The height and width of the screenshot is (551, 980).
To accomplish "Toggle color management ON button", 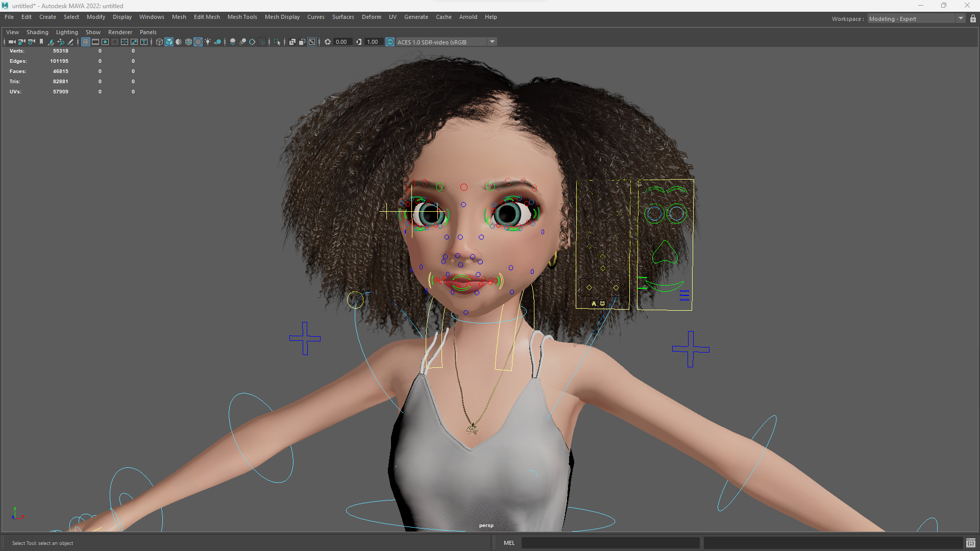I will click(x=390, y=42).
